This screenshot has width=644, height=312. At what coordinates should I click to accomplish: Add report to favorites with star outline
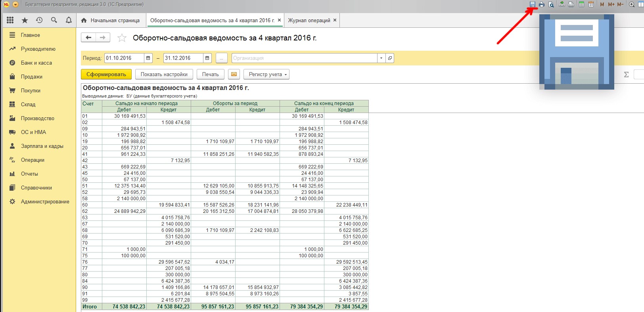[x=122, y=38]
